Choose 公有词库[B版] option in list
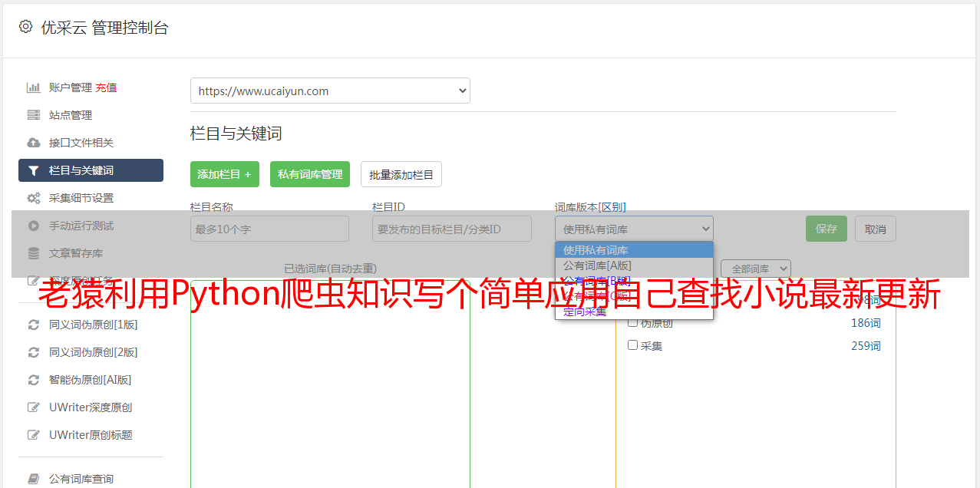 point(634,281)
